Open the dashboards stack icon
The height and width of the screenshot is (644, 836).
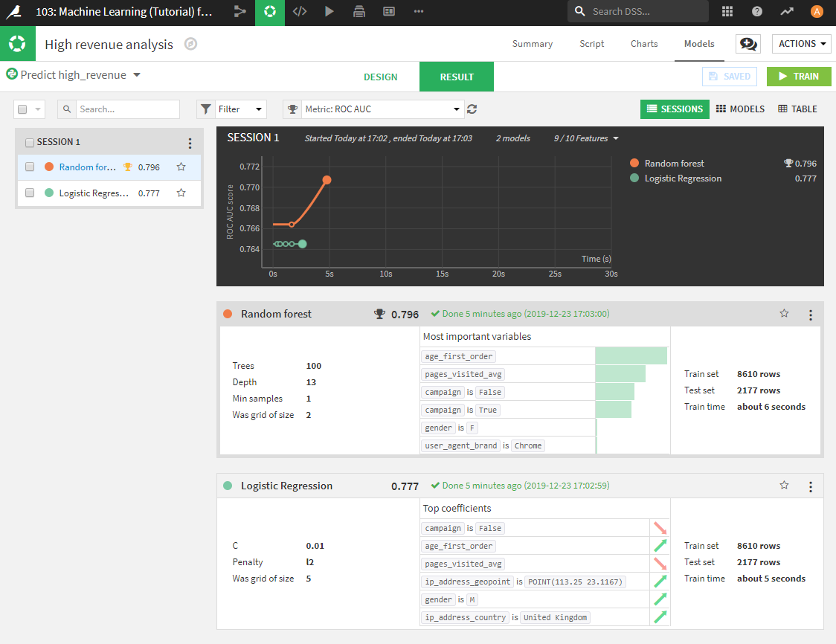click(x=359, y=11)
